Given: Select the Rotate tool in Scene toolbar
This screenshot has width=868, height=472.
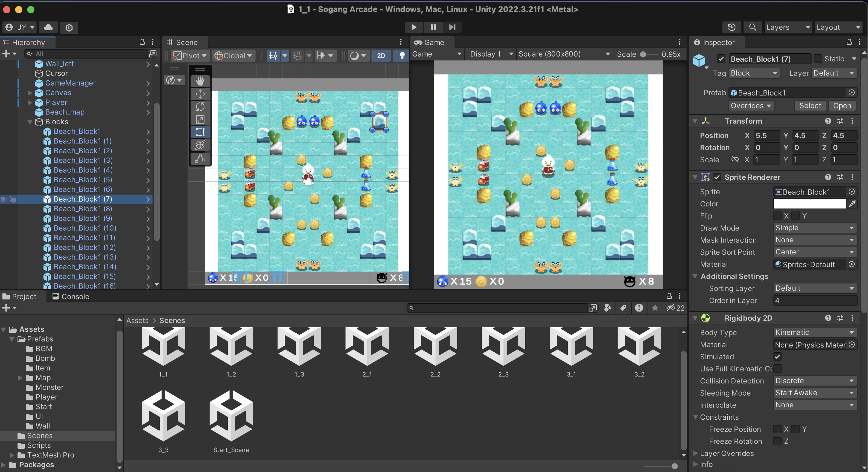Looking at the screenshot, I should pos(200,107).
